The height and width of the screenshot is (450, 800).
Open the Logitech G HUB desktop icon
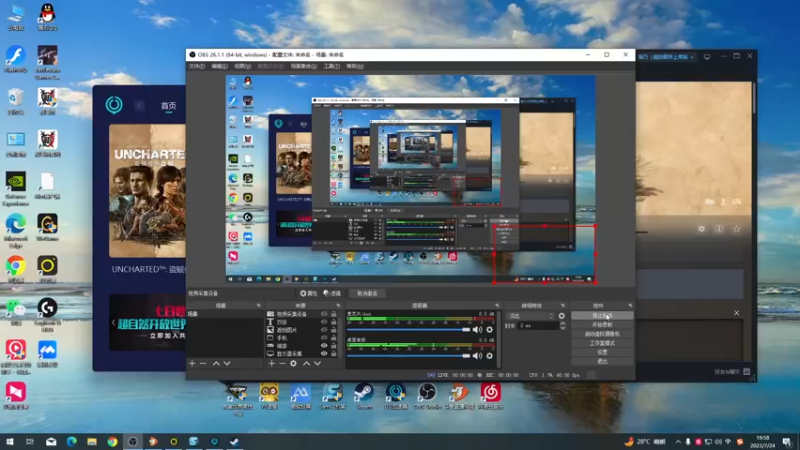(x=47, y=314)
